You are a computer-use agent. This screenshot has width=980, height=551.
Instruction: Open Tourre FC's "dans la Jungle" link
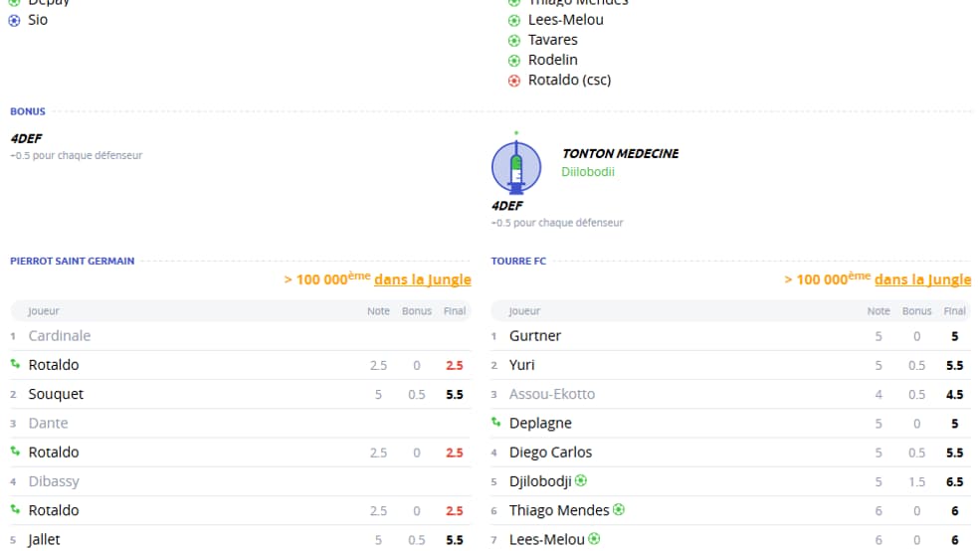pyautogui.click(x=922, y=279)
